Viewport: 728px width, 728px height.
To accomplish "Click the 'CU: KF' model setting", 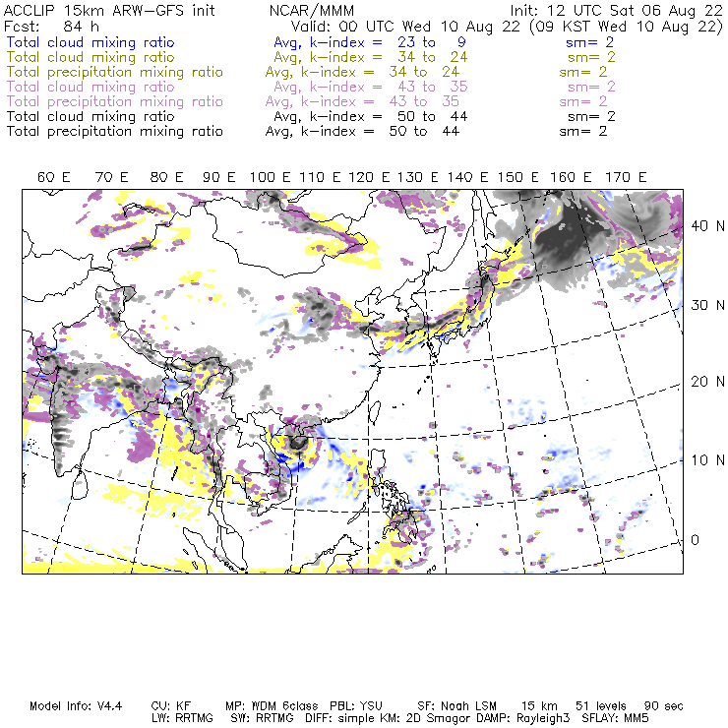I will (171, 706).
